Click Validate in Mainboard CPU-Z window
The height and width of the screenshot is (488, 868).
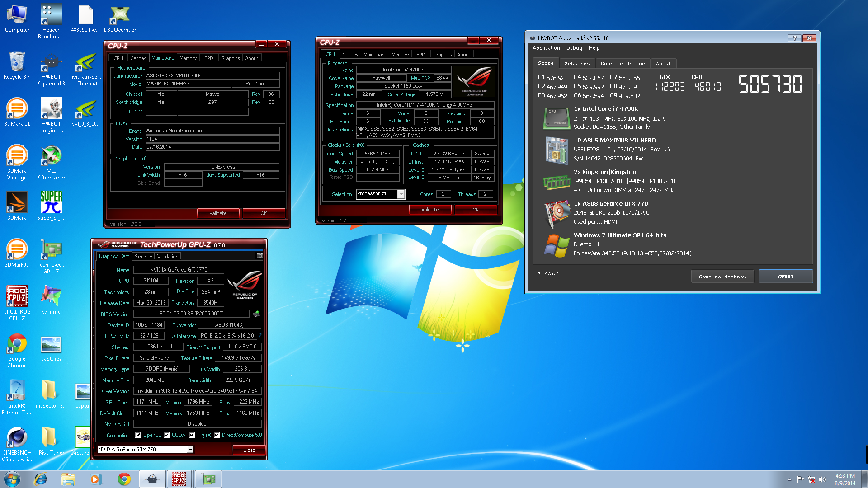coord(218,213)
